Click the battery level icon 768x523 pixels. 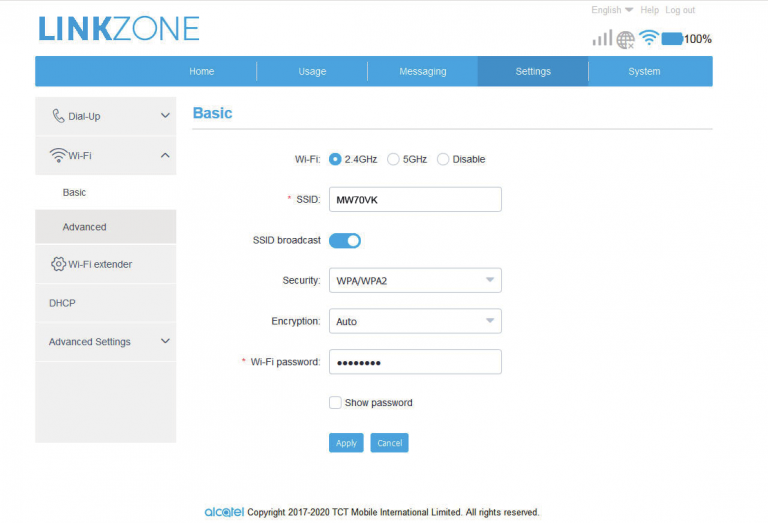click(672, 39)
